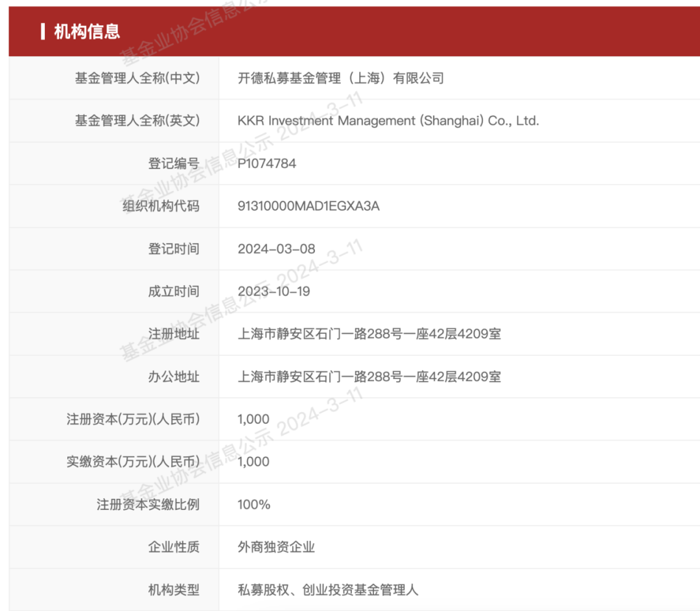Click the 登记编号 label
This screenshot has width=700, height=611.
(x=173, y=164)
